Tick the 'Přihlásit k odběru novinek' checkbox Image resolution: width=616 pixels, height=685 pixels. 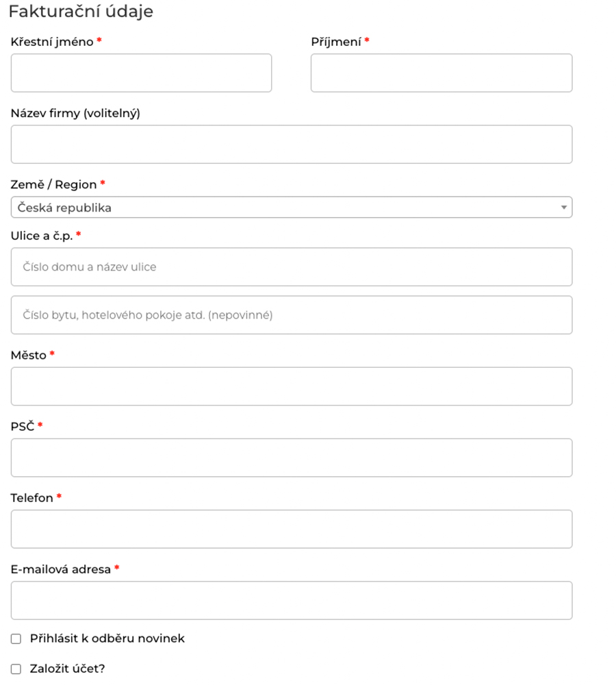pyautogui.click(x=16, y=639)
